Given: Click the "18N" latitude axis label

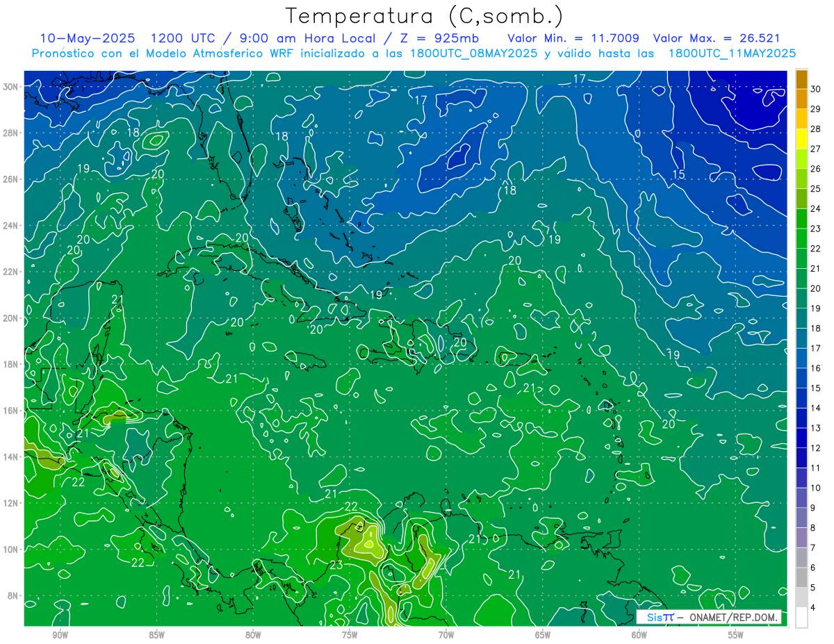Looking at the screenshot, I should pyautogui.click(x=11, y=364).
